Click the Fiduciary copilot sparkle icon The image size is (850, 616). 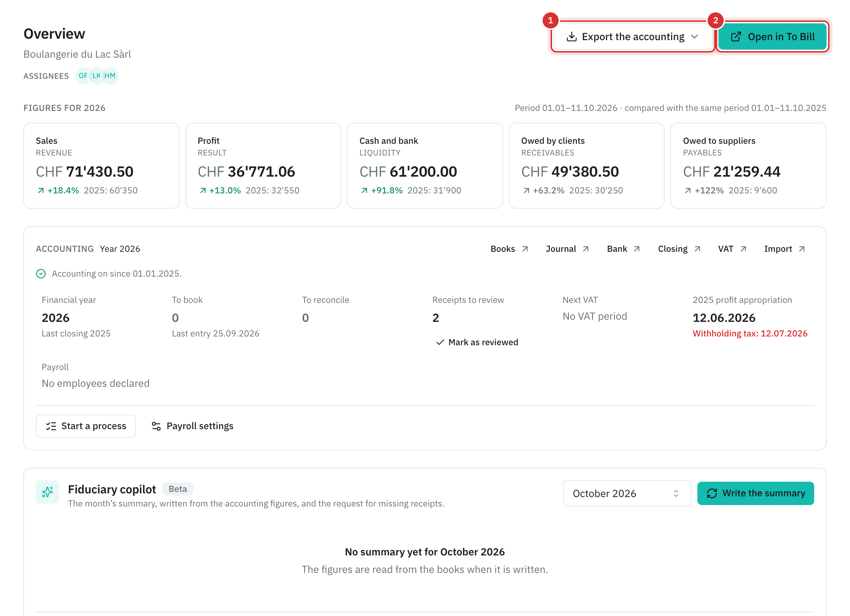(x=47, y=492)
